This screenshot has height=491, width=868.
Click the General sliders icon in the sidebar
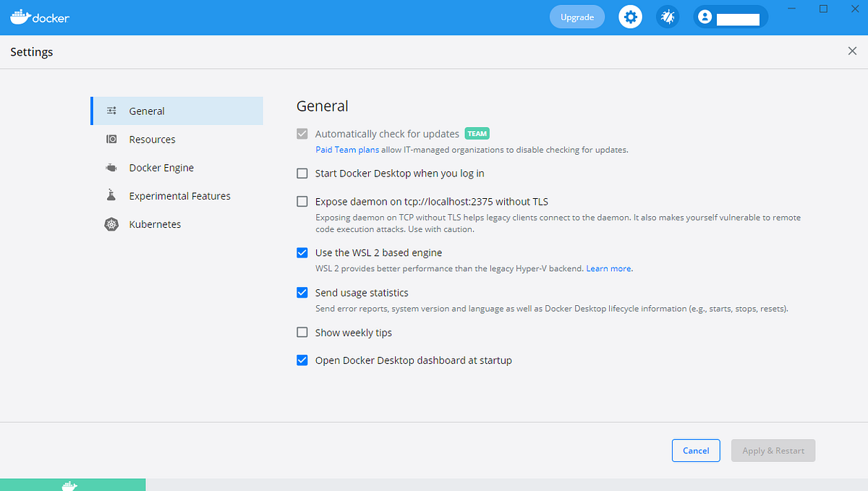pyautogui.click(x=111, y=111)
